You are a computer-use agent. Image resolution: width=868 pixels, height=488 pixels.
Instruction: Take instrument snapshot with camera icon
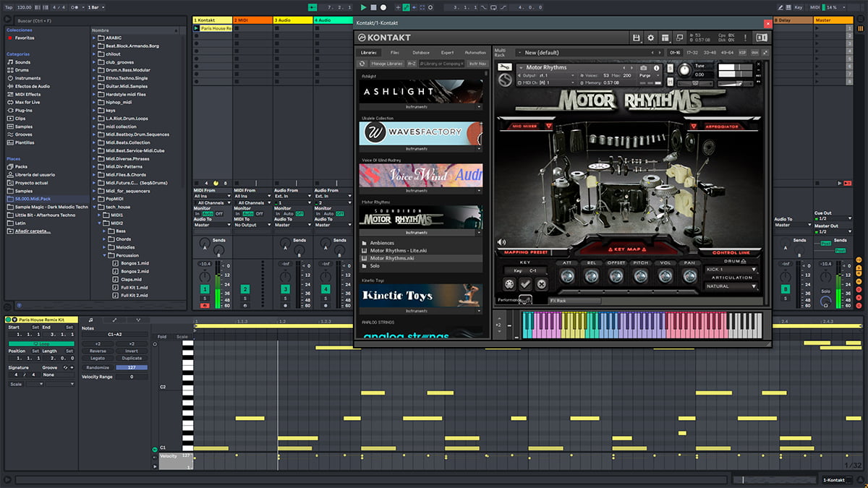point(645,67)
